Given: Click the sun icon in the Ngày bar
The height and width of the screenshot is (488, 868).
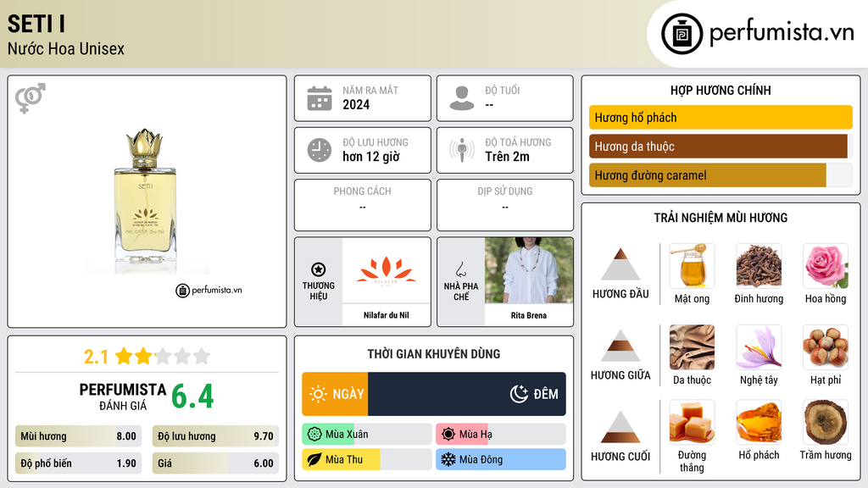Looking at the screenshot, I should pyautogui.click(x=319, y=394).
